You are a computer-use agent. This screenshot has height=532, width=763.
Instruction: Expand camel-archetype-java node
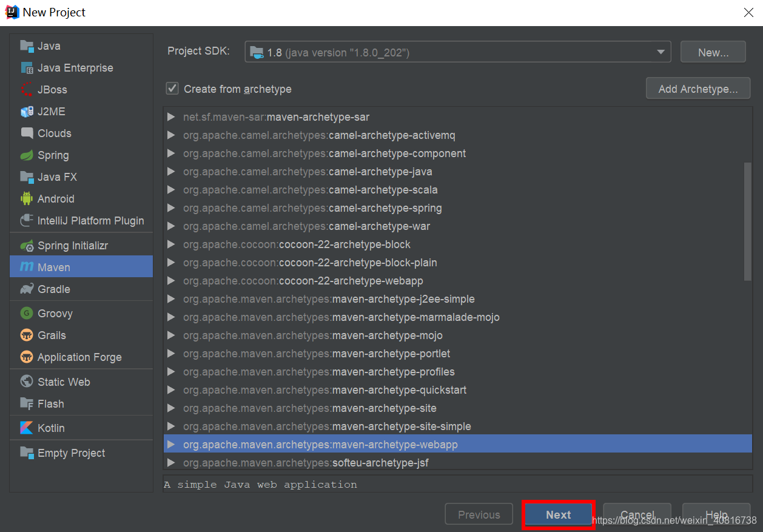click(171, 172)
